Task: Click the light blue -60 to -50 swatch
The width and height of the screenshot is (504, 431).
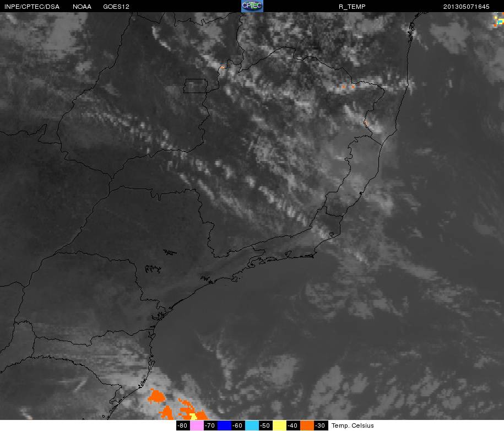Action: click(252, 425)
